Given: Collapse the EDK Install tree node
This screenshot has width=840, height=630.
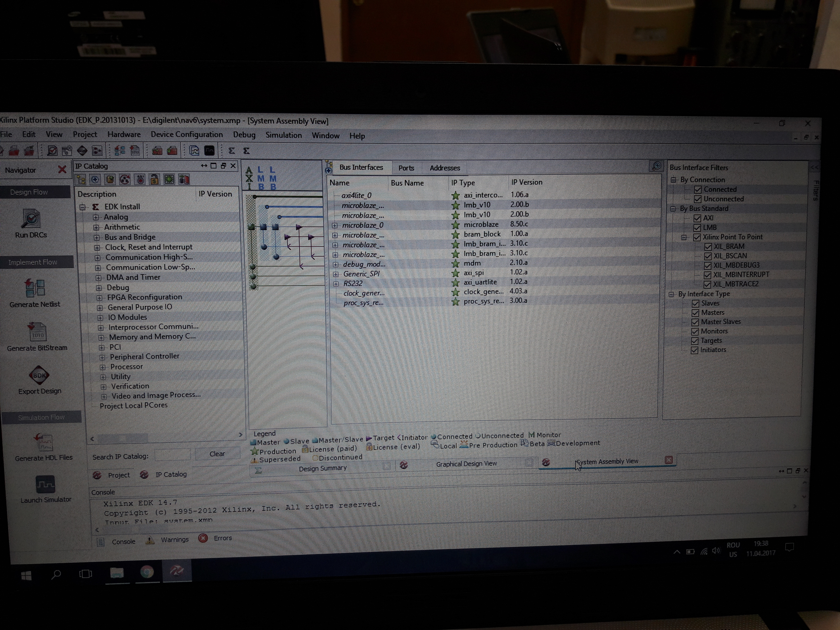Looking at the screenshot, I should (x=82, y=207).
